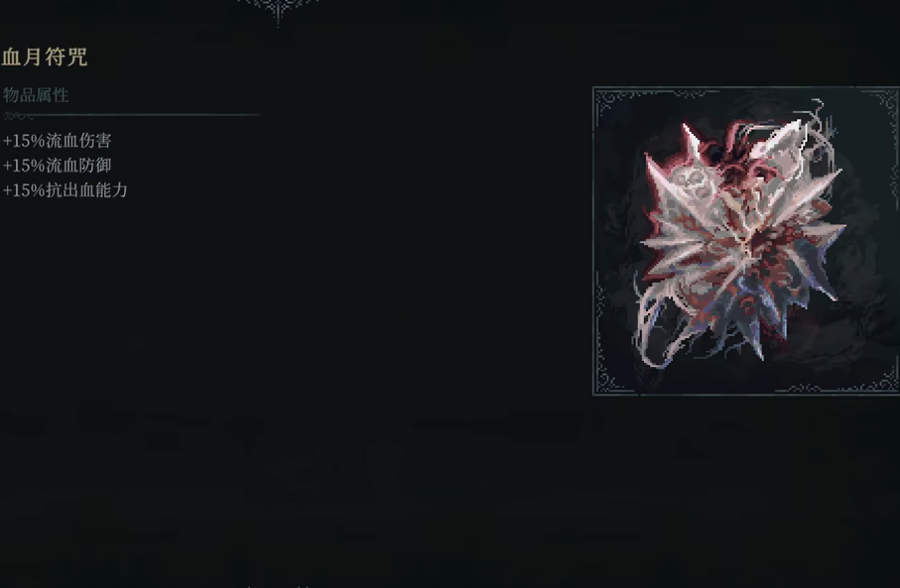Click the divider line under 物品属性
The width and height of the screenshot is (900, 588).
[132, 115]
